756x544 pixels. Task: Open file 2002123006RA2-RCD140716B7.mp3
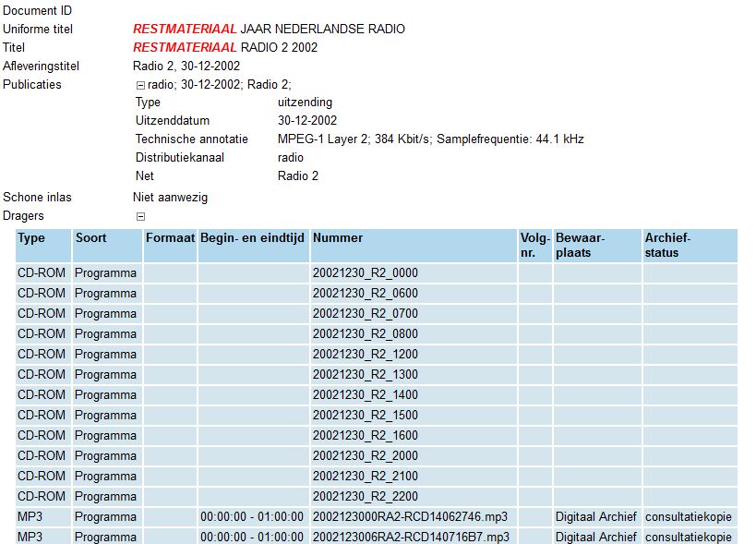pos(410,537)
